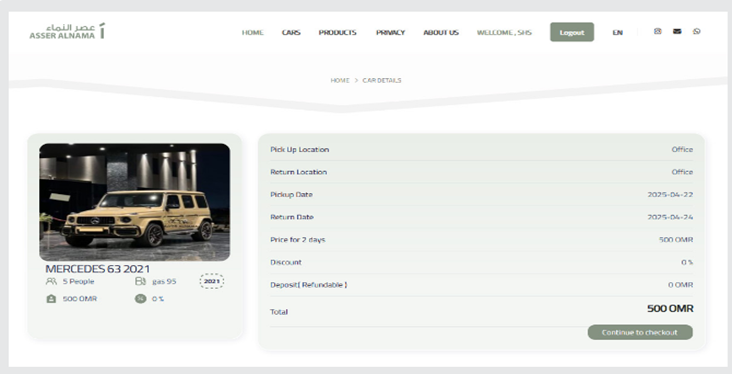Click the Total label

(279, 312)
